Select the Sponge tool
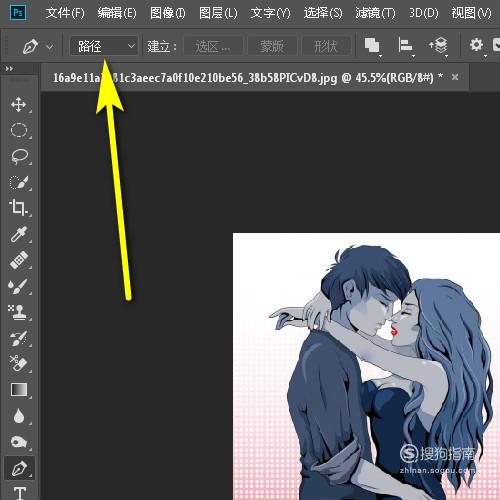500x500 pixels. [19, 442]
